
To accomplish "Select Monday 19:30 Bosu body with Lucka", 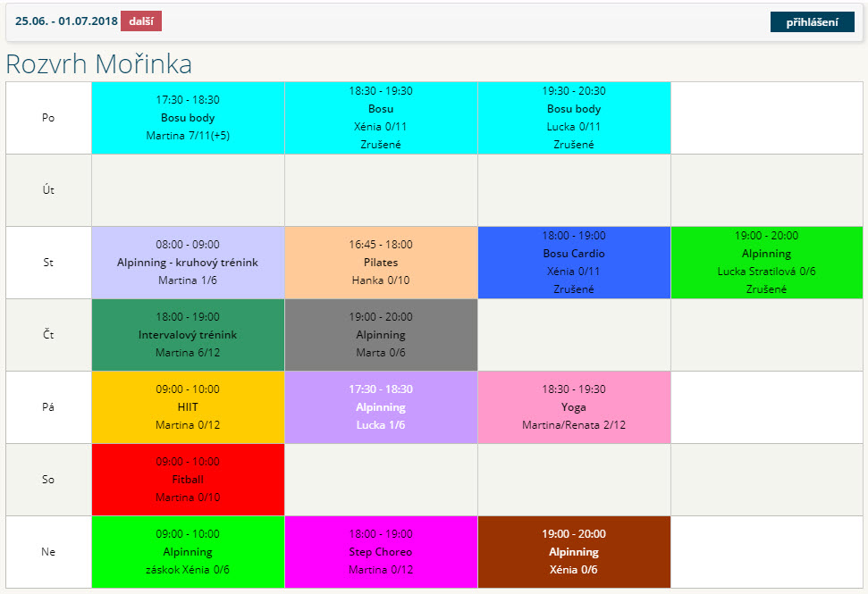I will (574, 118).
